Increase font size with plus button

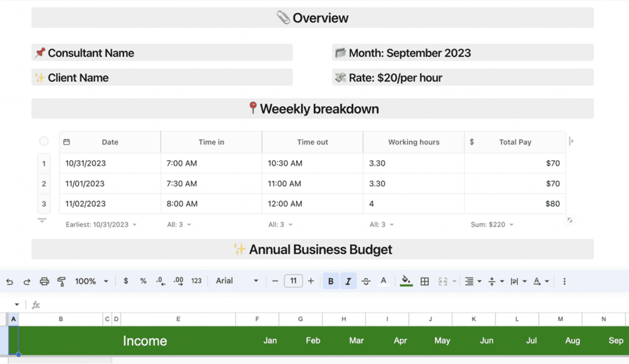(311, 281)
